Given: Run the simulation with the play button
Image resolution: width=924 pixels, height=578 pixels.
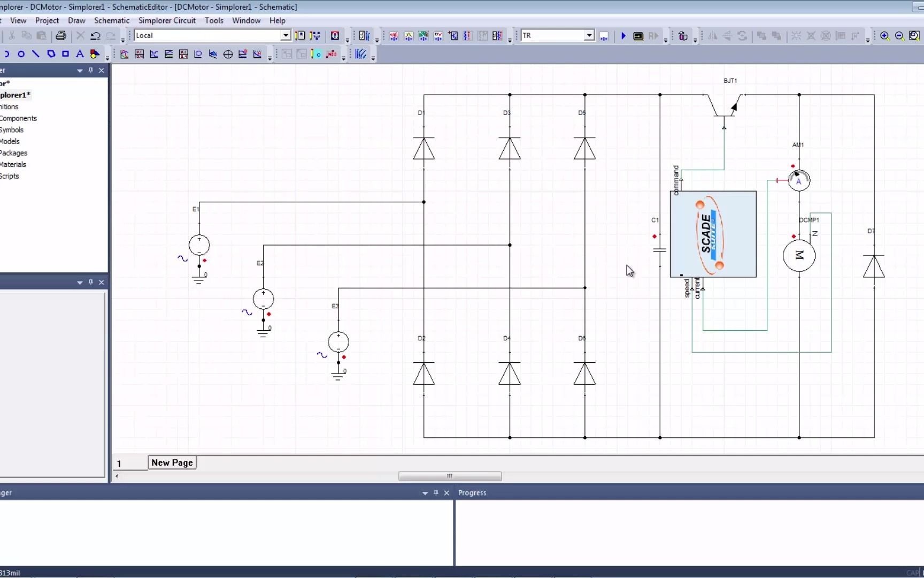Looking at the screenshot, I should pos(623,35).
